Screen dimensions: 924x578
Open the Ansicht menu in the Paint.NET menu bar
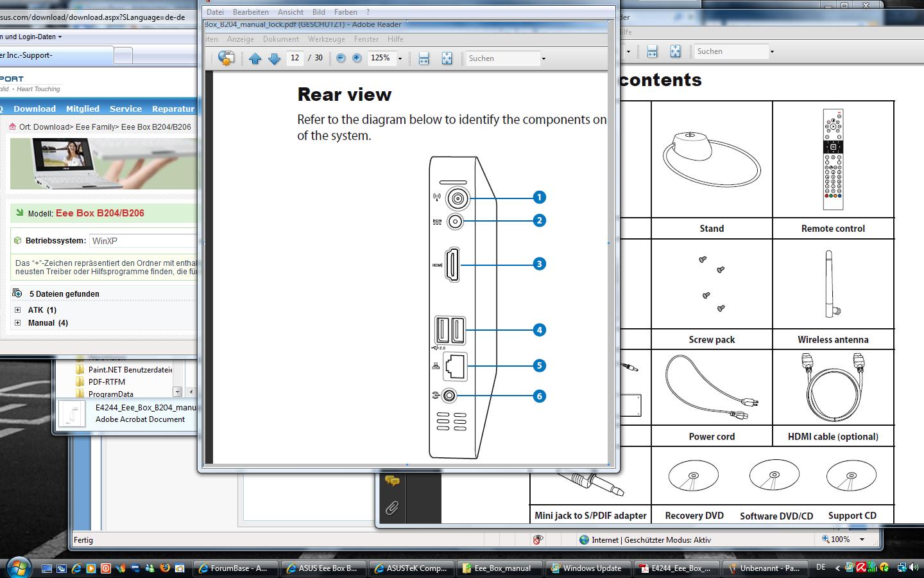coord(291,12)
